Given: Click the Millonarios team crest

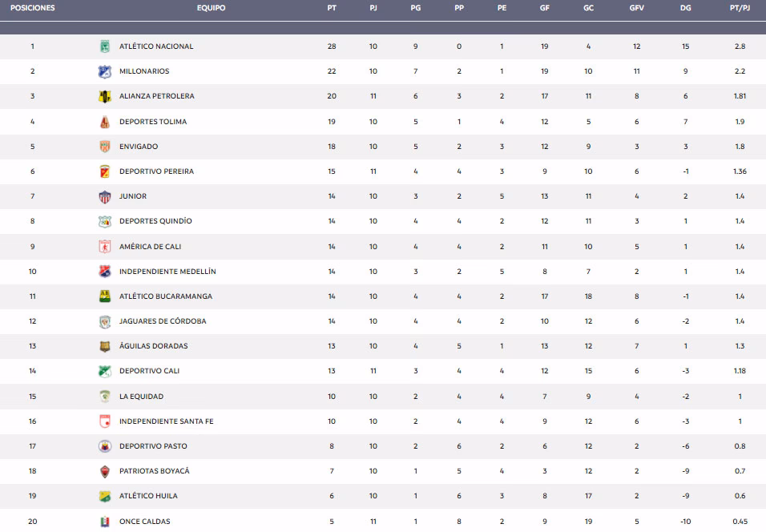Looking at the screenshot, I should [x=104, y=71].
